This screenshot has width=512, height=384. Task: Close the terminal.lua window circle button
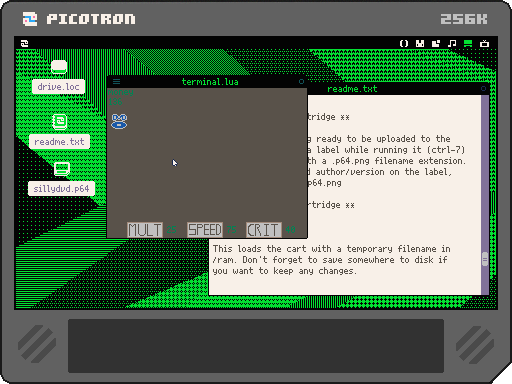(301, 81)
